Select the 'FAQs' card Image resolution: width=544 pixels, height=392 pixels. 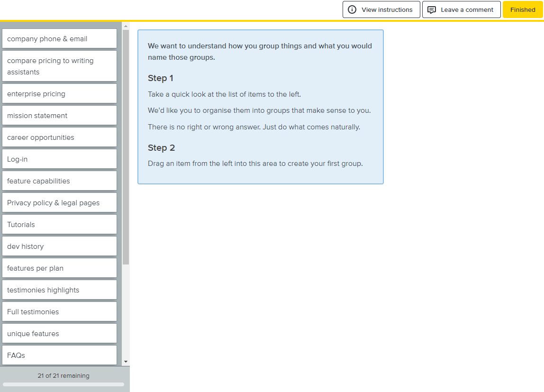[59, 355]
